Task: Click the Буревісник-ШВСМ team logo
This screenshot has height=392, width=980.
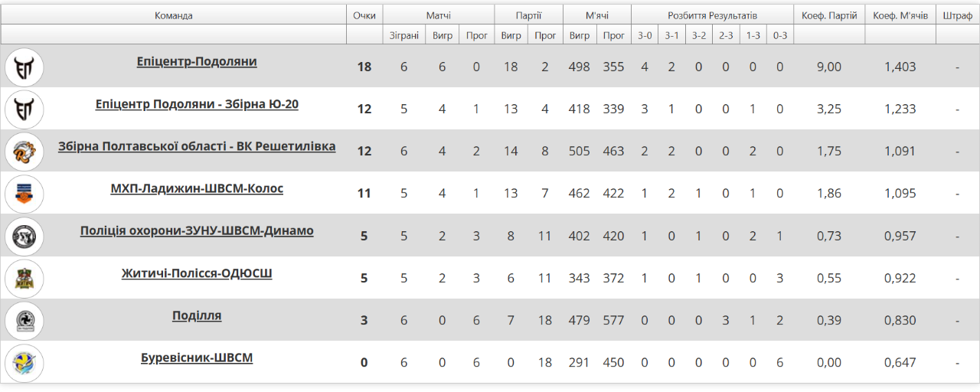Action: point(24,363)
